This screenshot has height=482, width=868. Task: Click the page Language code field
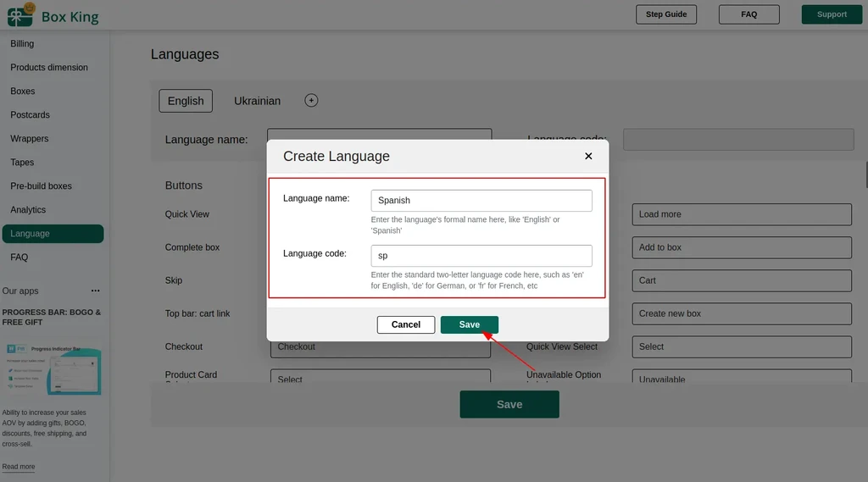pos(738,140)
